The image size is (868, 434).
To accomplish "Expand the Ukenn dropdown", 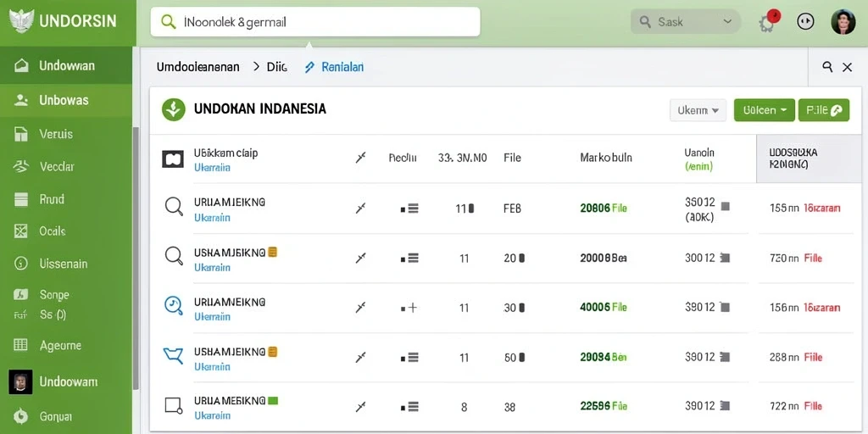I will (x=698, y=110).
